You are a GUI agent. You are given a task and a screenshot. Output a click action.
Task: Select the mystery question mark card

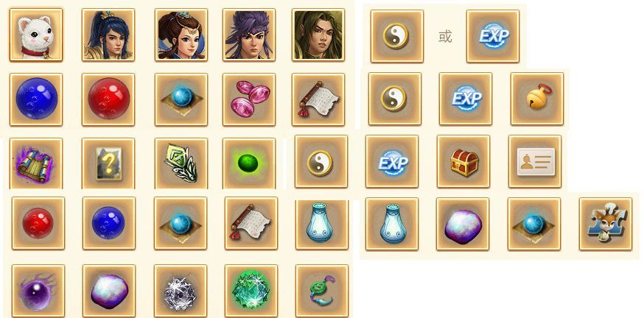click(x=108, y=163)
